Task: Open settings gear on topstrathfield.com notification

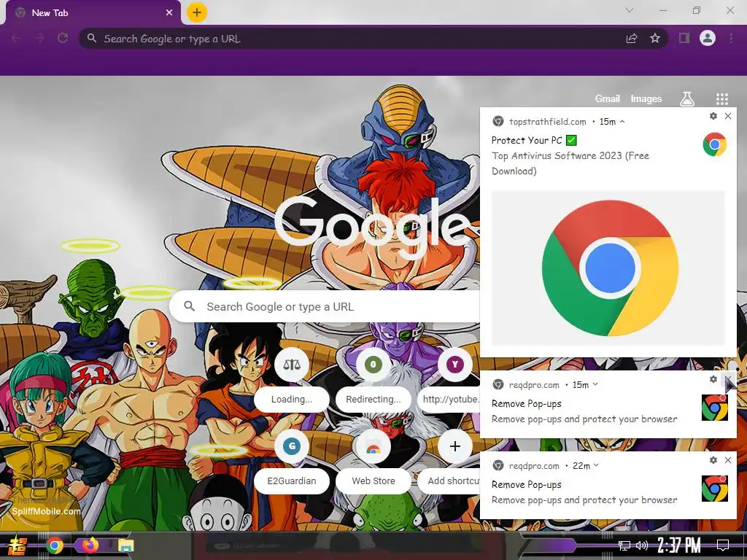Action: [x=713, y=116]
